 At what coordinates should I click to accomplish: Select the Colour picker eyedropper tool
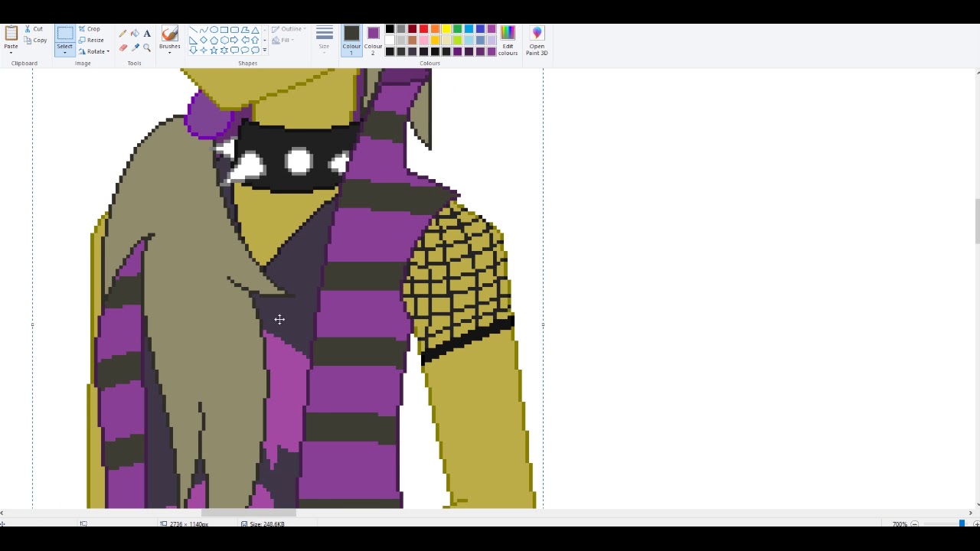point(135,47)
